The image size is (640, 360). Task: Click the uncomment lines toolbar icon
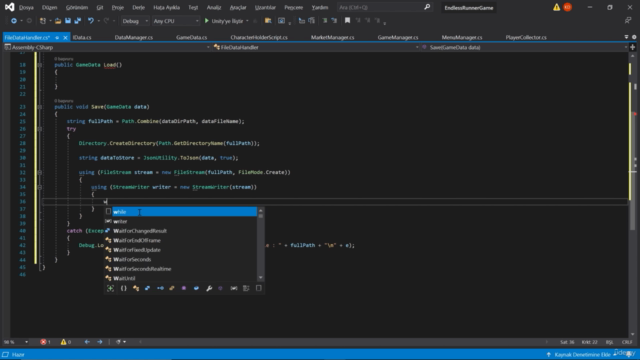(334, 21)
